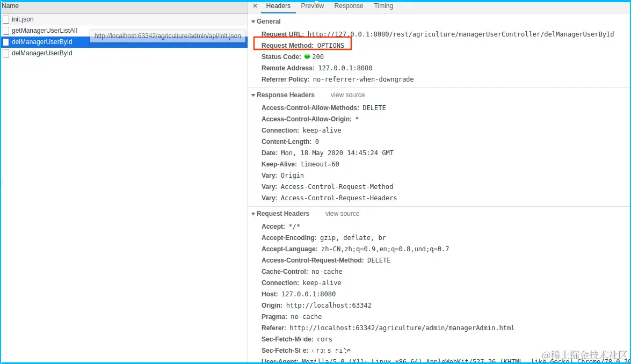The height and width of the screenshot is (364, 631).
Task: Click Access-Control-Allow-Methods DELETE value
Action: [374, 108]
